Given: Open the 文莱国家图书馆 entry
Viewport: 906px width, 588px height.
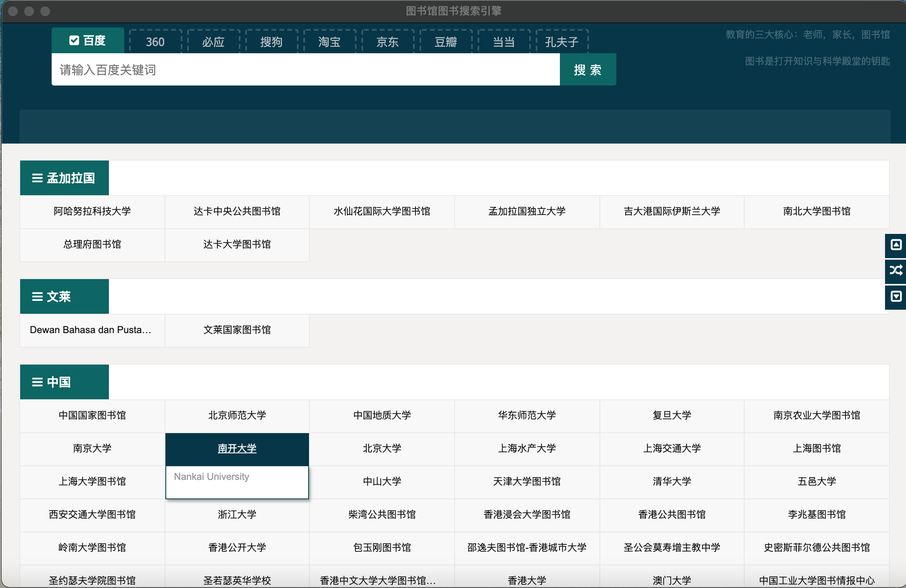Looking at the screenshot, I should tap(237, 330).
